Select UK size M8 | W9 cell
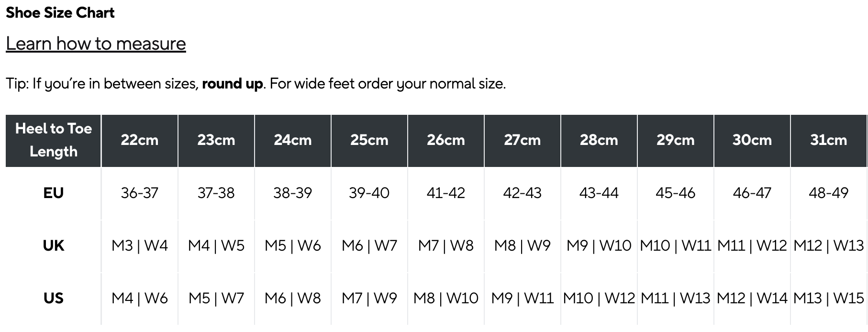The height and width of the screenshot is (332, 868). (x=522, y=245)
